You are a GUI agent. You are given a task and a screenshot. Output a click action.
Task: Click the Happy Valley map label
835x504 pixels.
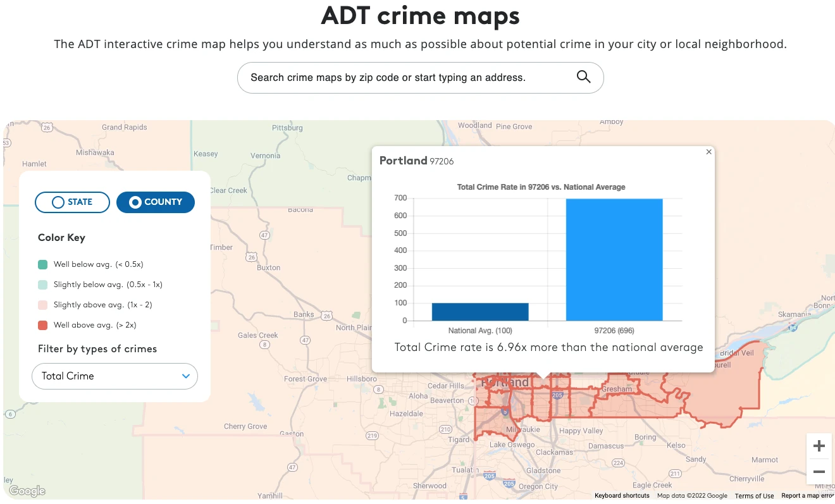(x=581, y=431)
